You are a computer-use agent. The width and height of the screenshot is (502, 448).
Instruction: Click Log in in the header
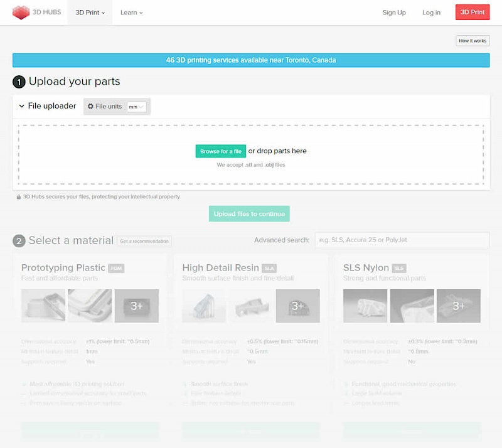point(431,13)
